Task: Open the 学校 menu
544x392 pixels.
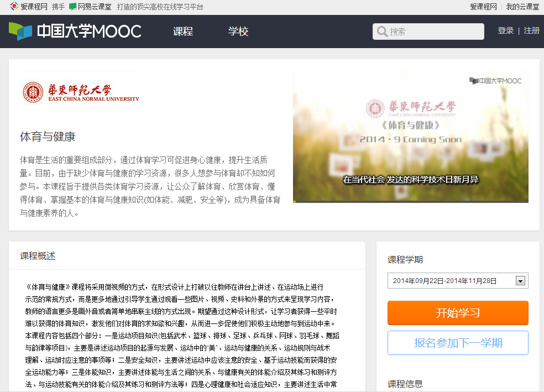Action: click(238, 31)
